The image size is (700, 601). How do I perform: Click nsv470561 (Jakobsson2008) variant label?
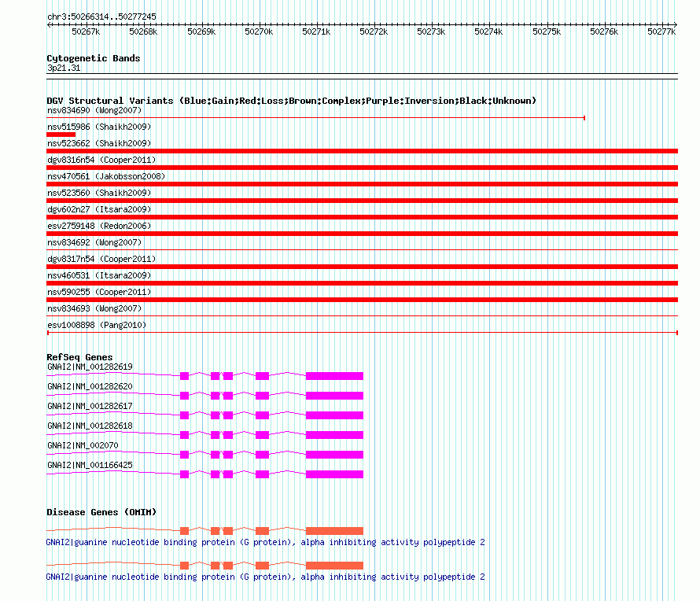pos(106,176)
